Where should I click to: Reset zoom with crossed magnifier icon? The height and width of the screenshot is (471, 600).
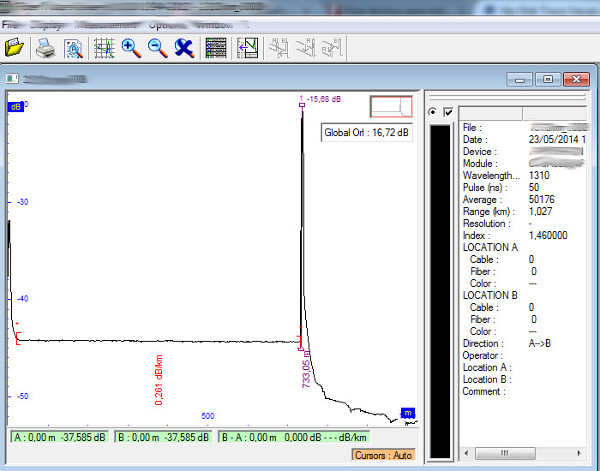(x=184, y=48)
